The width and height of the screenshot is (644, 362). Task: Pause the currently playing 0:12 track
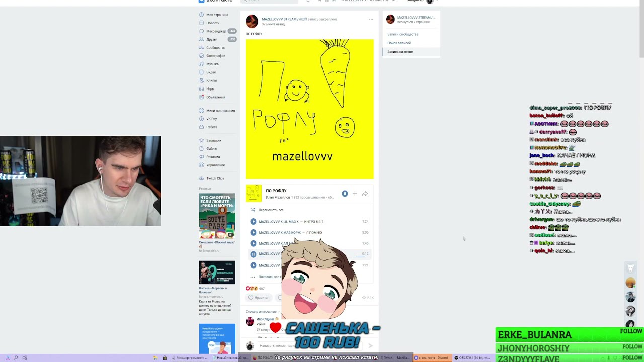pyautogui.click(x=253, y=254)
